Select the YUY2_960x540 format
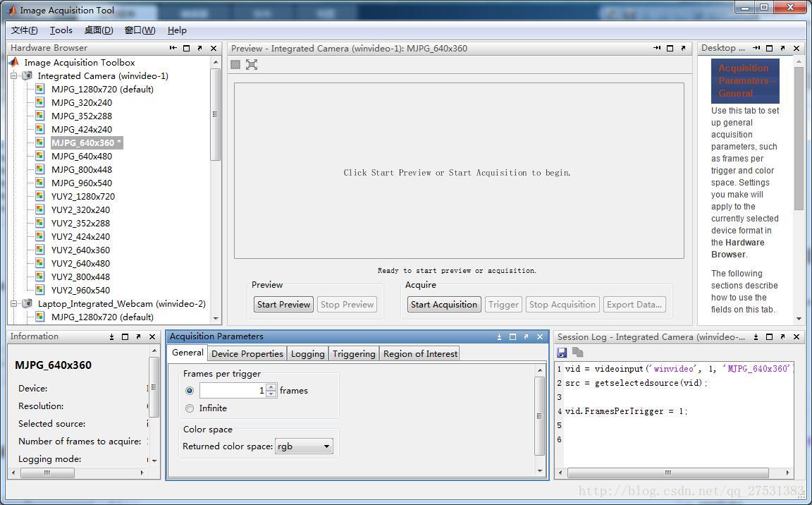Viewport: 812px width, 505px height. tap(80, 290)
